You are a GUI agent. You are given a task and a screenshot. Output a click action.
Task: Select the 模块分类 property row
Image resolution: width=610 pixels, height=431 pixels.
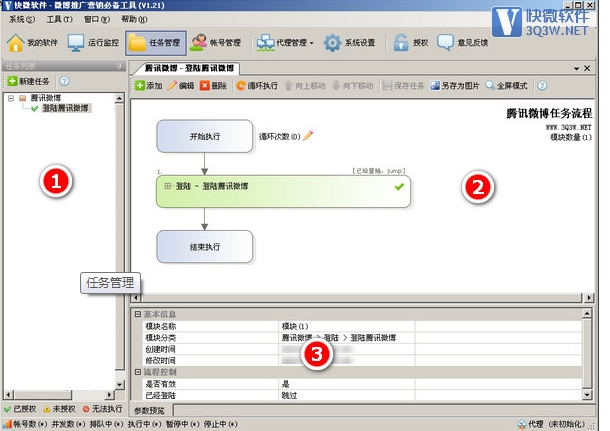[x=362, y=338]
